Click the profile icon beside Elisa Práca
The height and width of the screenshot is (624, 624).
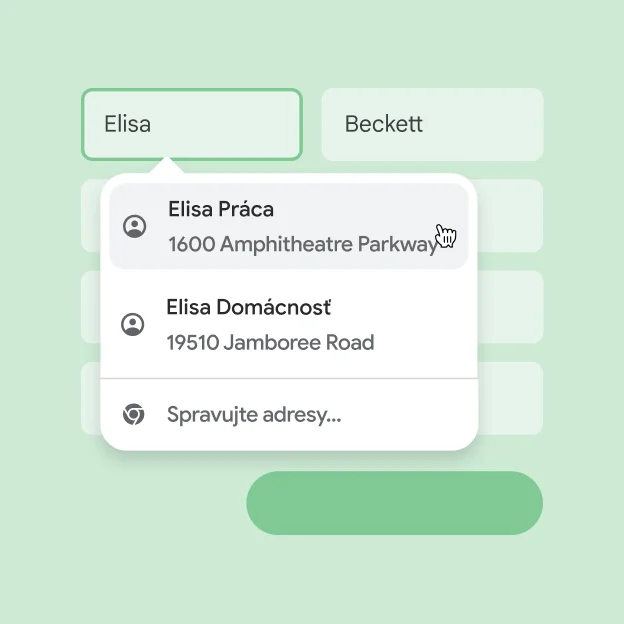pyautogui.click(x=134, y=226)
